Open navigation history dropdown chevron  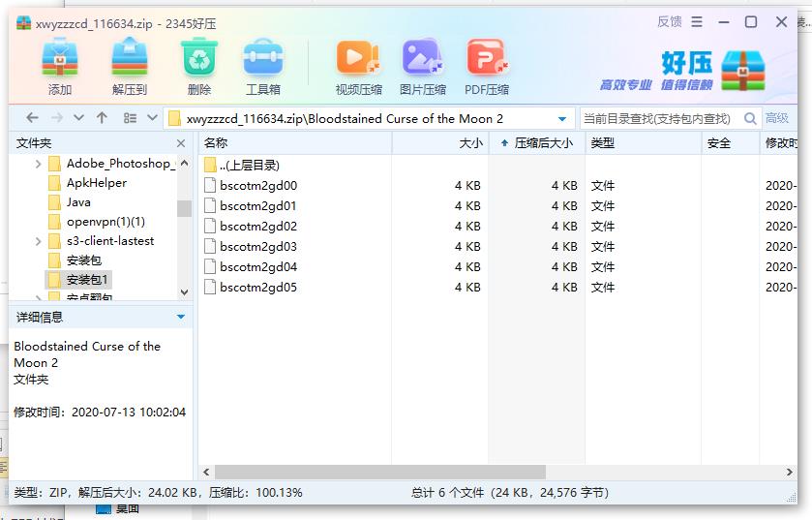78,118
